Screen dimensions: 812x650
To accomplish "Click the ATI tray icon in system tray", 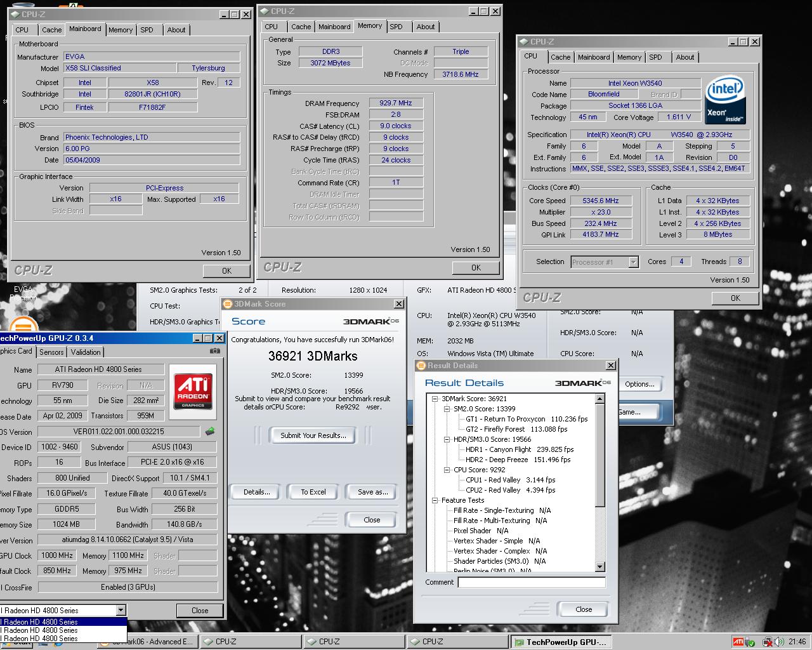I will tap(738, 642).
